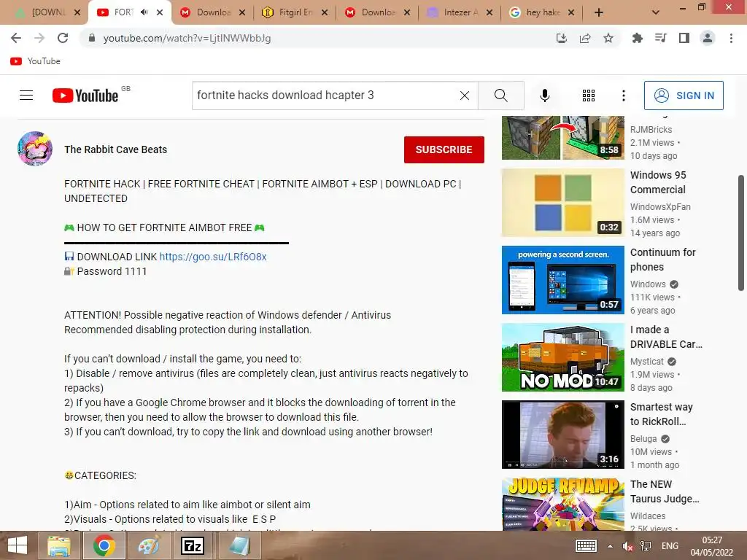The height and width of the screenshot is (560, 747).
Task: Open the YouTube apps grid icon
Action: click(589, 96)
